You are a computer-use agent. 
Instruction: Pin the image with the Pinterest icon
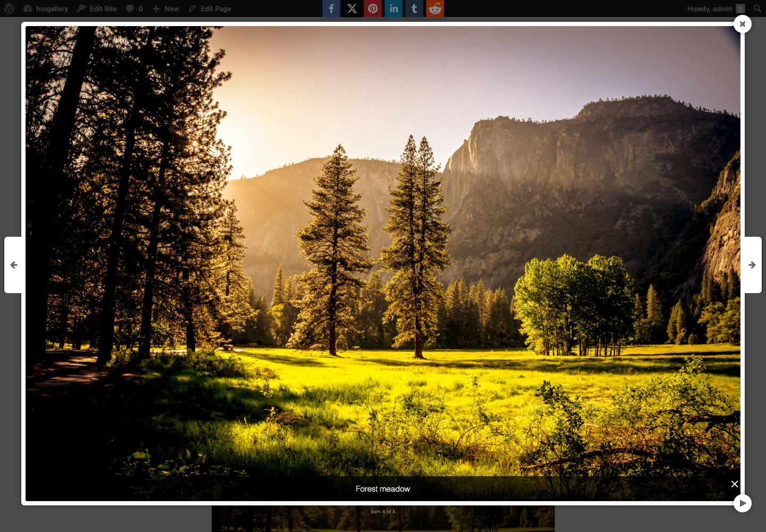click(x=373, y=9)
